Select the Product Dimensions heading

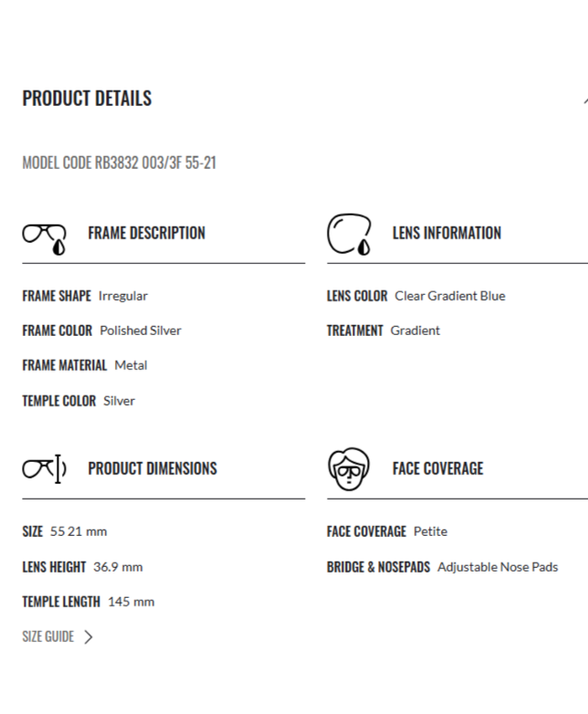tap(152, 469)
